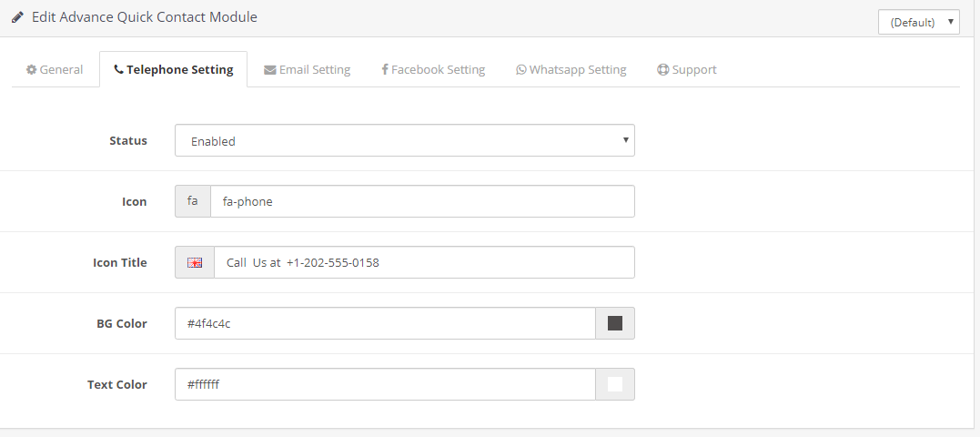The height and width of the screenshot is (437, 980).
Task: Click the Text Color white swatch
Action: pos(615,384)
